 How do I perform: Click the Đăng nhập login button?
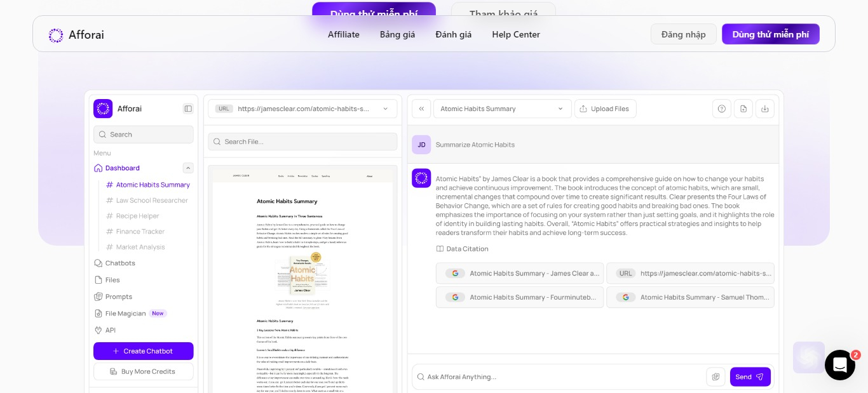684,34
